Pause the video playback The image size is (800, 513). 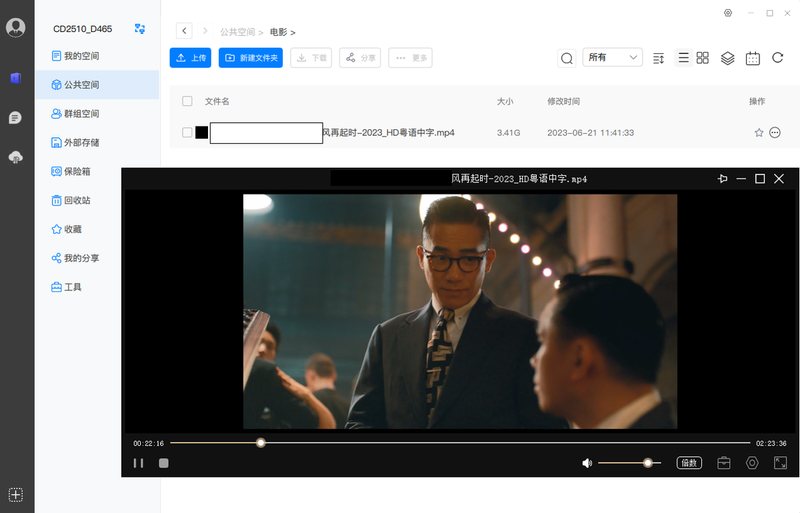pyautogui.click(x=138, y=463)
